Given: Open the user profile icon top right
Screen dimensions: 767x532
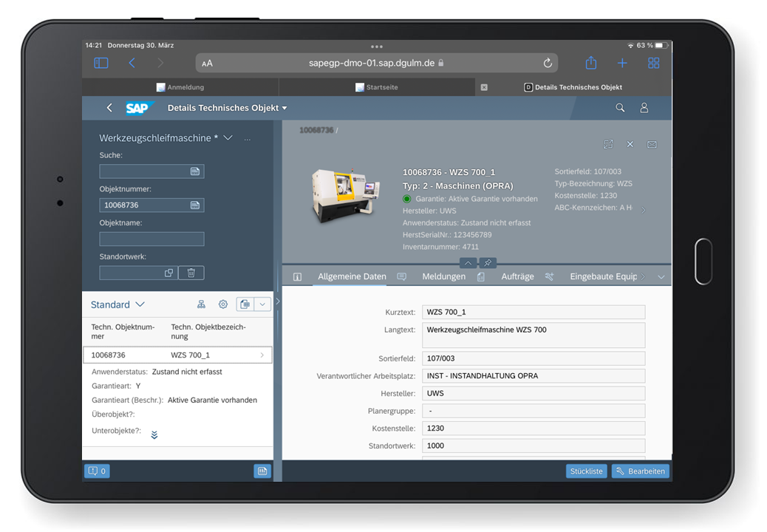Looking at the screenshot, I should 644,108.
